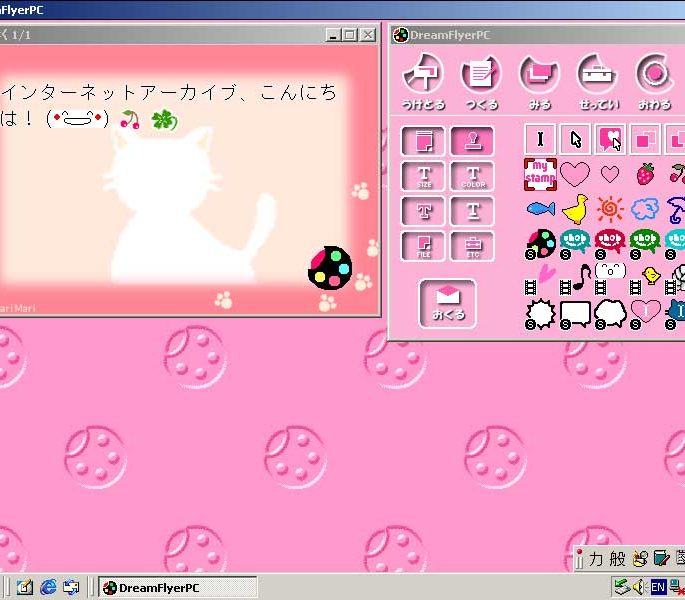
Task: Choose the blue fish stamp
Action: [540, 209]
